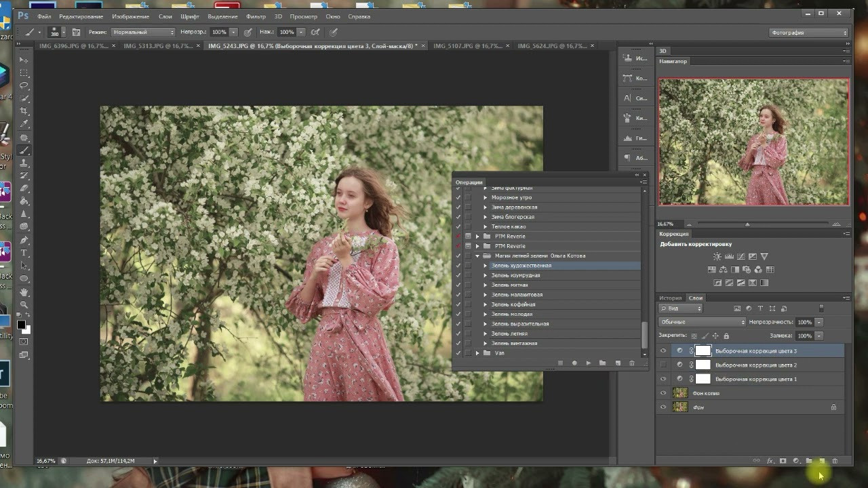
Task: Select the Brush tool in the toolbar
Action: [x=24, y=151]
